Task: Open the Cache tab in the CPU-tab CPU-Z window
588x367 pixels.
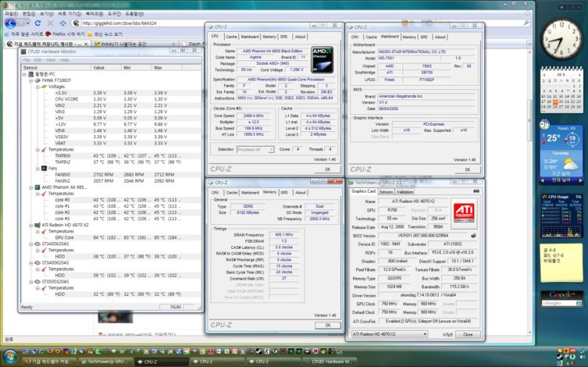Action: (231, 37)
